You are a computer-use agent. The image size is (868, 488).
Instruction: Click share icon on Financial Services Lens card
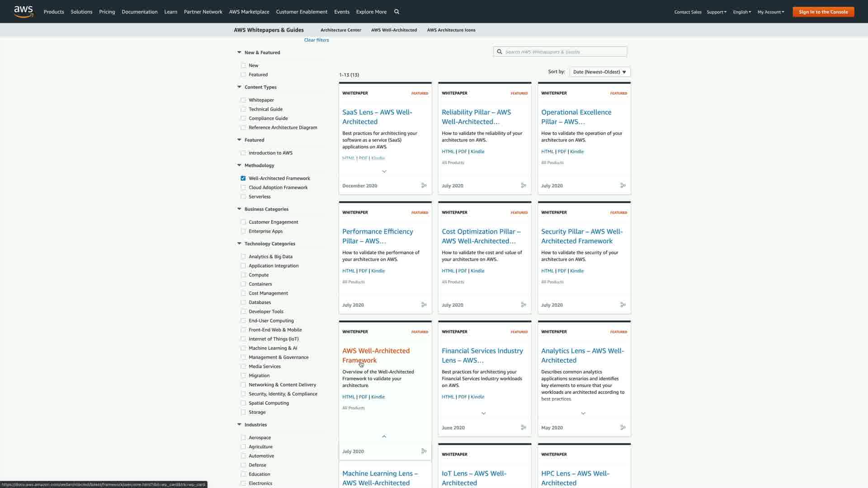click(523, 427)
